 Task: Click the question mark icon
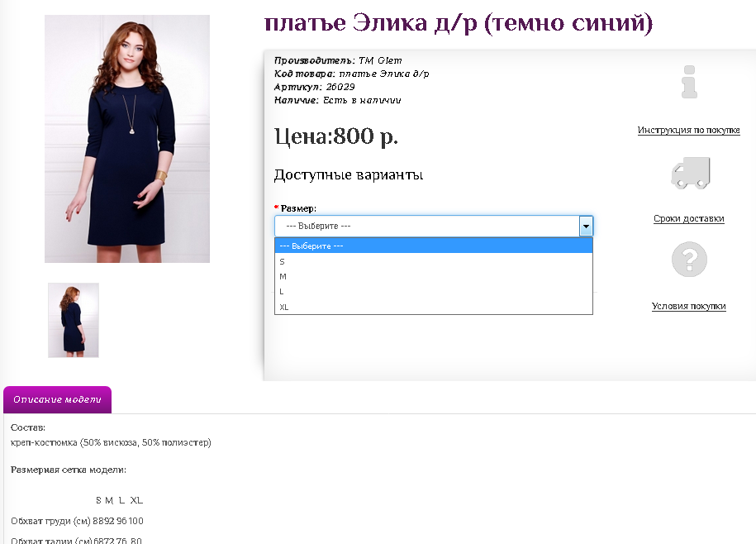pyautogui.click(x=689, y=260)
